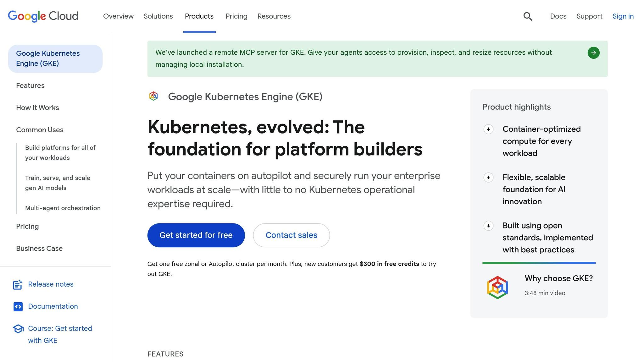Click the GKE logo beside product title

click(x=153, y=96)
